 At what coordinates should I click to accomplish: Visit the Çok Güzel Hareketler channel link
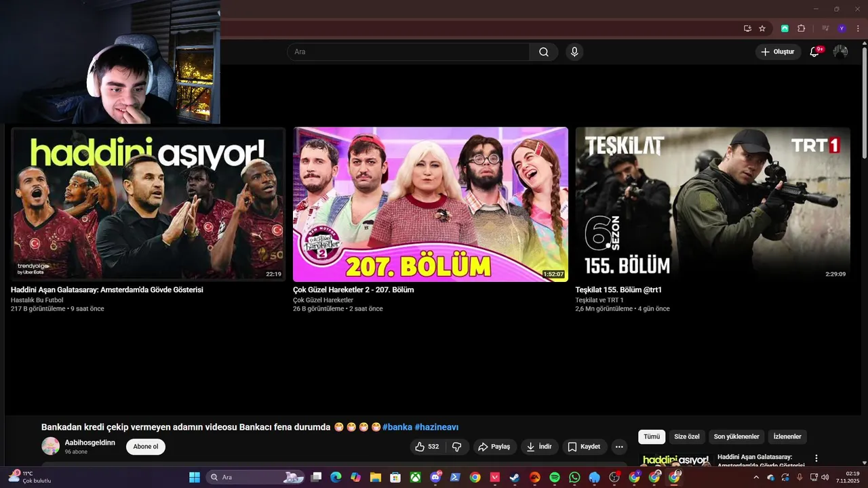tap(323, 300)
